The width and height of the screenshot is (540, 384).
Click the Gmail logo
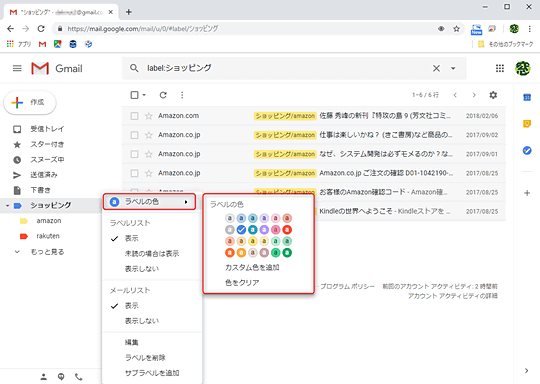coord(57,68)
